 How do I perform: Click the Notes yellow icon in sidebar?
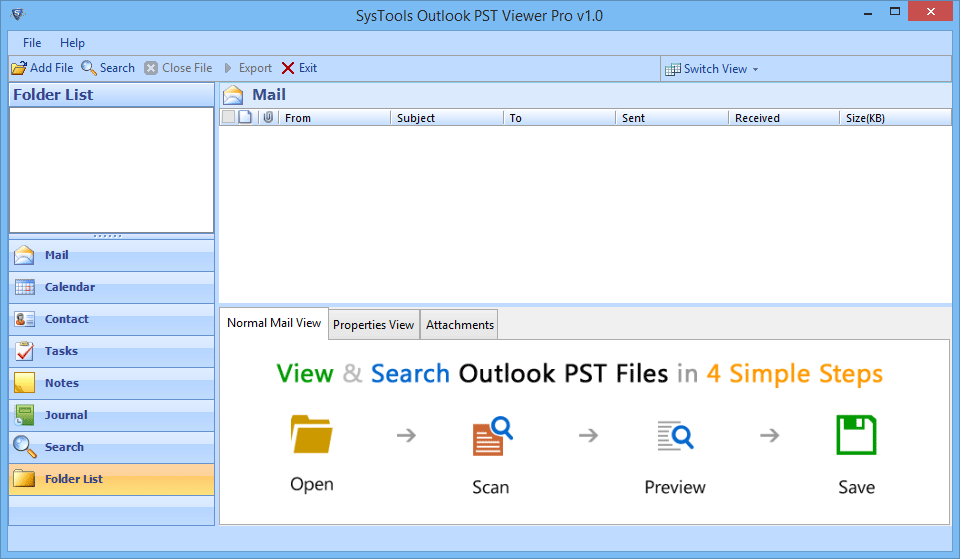(24, 383)
